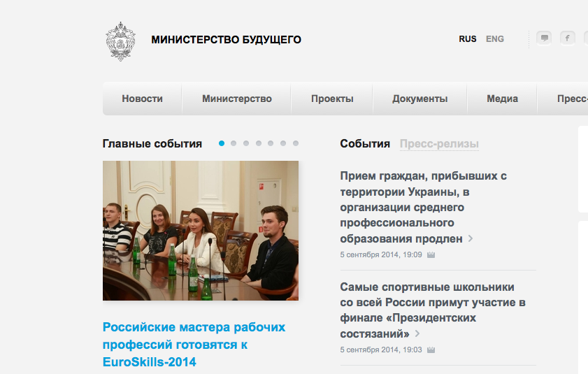
Task: Open the Проекты menu item
Action: click(332, 99)
